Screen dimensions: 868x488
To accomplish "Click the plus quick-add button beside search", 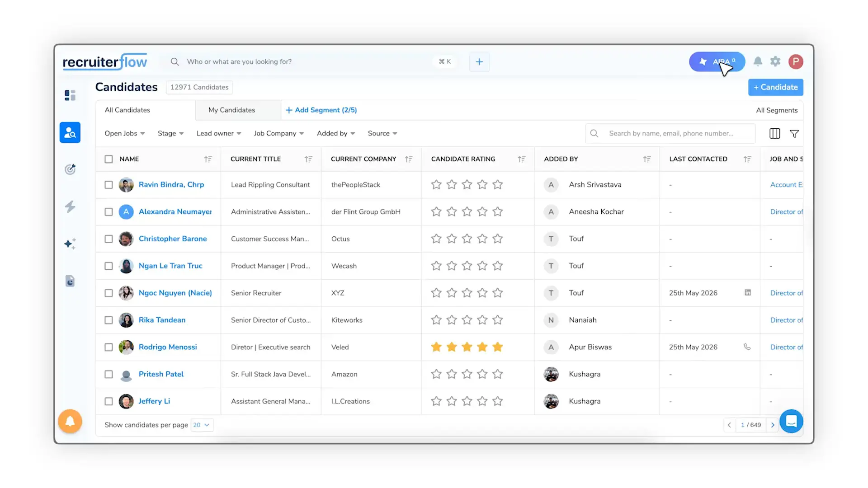I will coord(479,62).
